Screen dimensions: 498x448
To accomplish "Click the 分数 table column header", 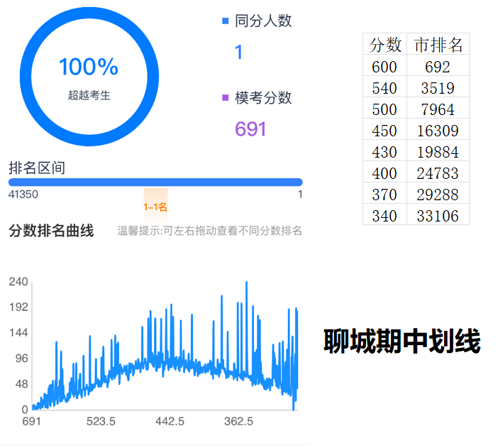I will click(x=385, y=45).
